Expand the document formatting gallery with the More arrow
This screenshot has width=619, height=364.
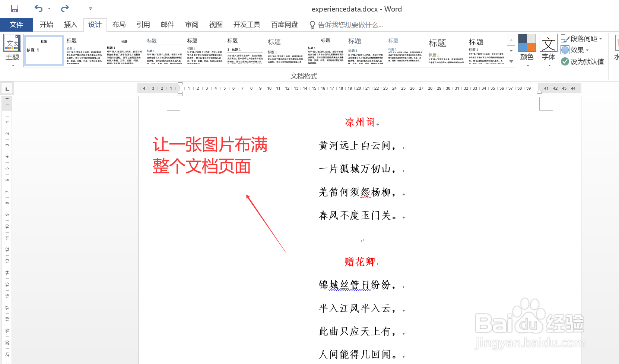click(510, 62)
